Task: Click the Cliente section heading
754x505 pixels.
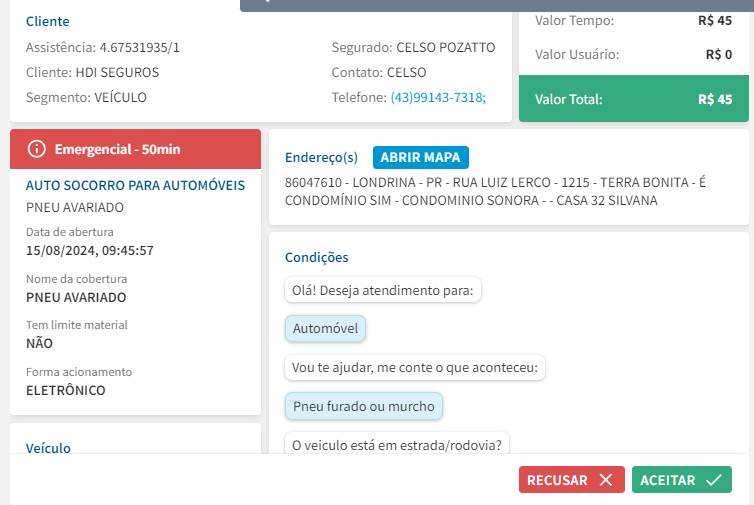Action: [x=48, y=21]
